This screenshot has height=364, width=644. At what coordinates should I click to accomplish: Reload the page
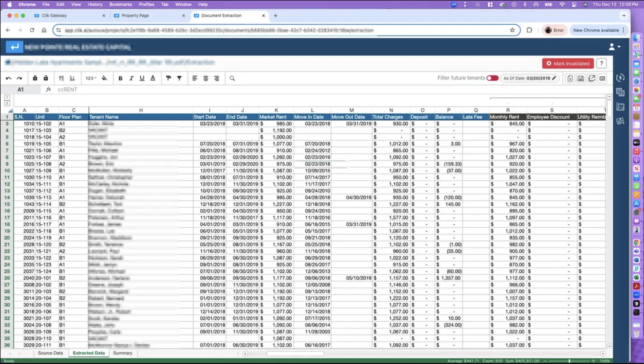pos(32,30)
